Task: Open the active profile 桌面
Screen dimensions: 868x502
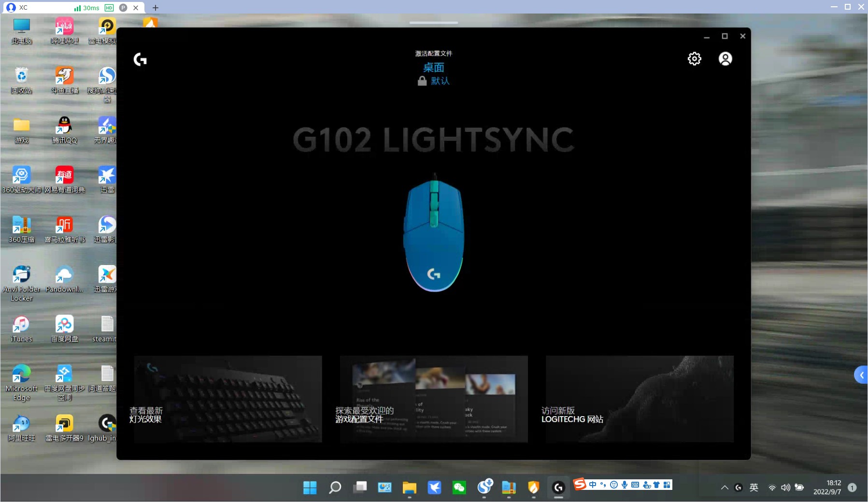Action: [433, 68]
